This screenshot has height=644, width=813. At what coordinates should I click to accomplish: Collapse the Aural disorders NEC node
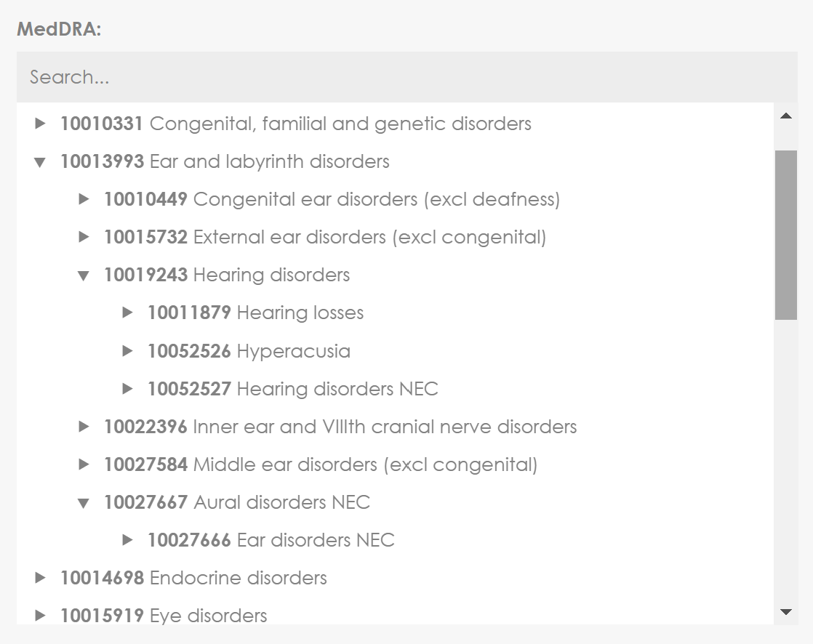(x=84, y=503)
